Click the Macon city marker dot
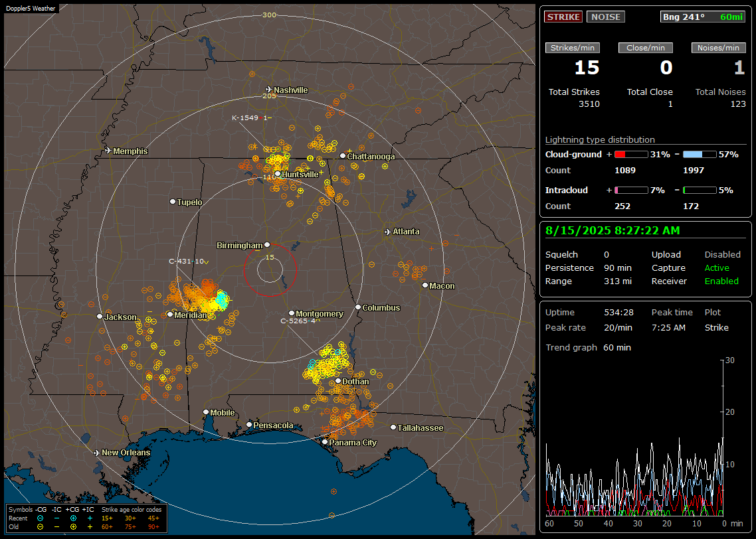Viewport: 756px width, 539px height. pyautogui.click(x=425, y=285)
